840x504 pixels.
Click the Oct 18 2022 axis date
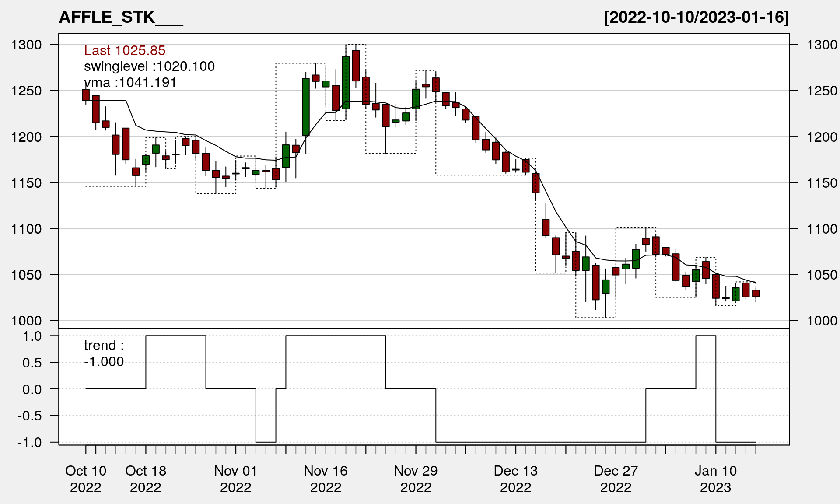[146, 479]
